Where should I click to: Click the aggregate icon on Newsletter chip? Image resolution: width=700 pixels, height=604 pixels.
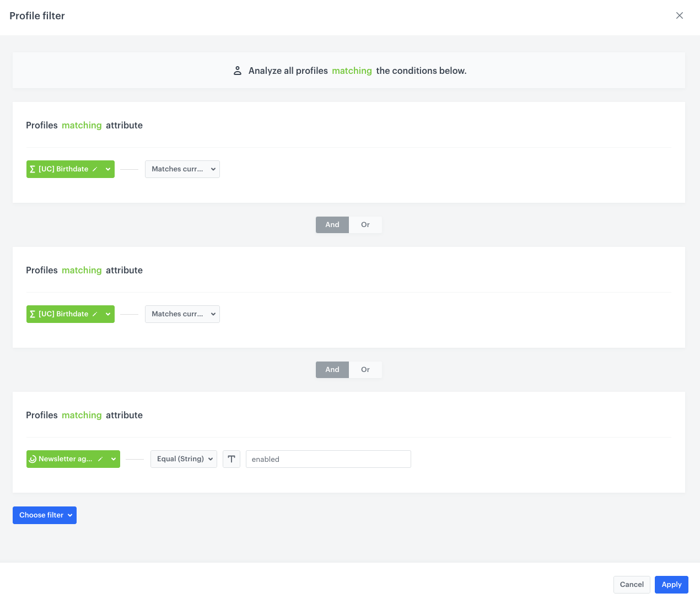click(x=33, y=459)
